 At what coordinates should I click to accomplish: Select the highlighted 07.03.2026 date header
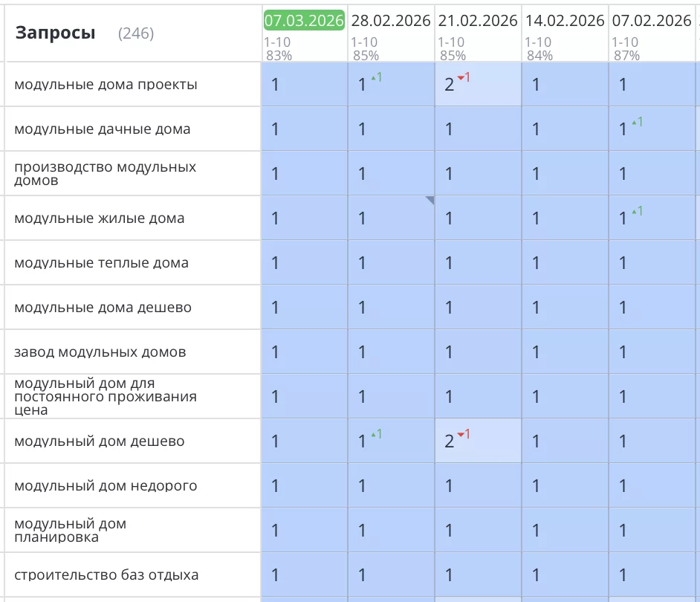pyautogui.click(x=304, y=21)
